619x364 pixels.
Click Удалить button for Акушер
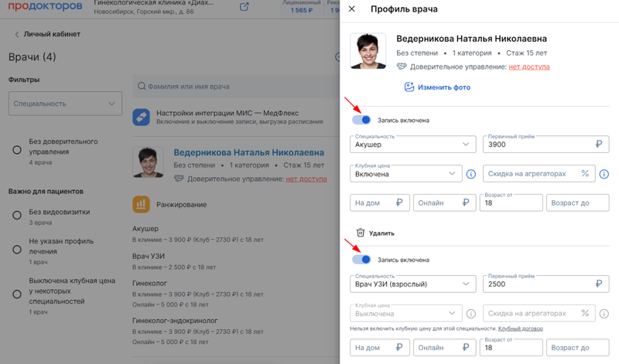click(x=375, y=233)
